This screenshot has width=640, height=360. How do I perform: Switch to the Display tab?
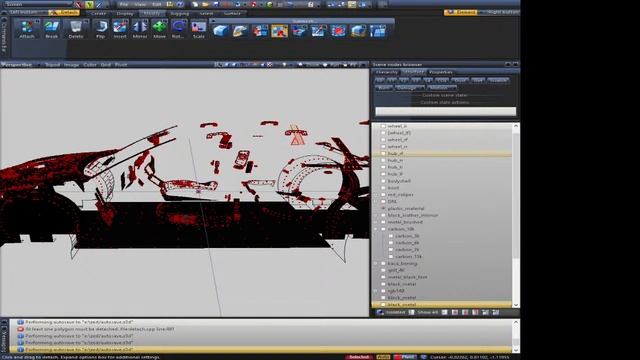[x=125, y=13]
